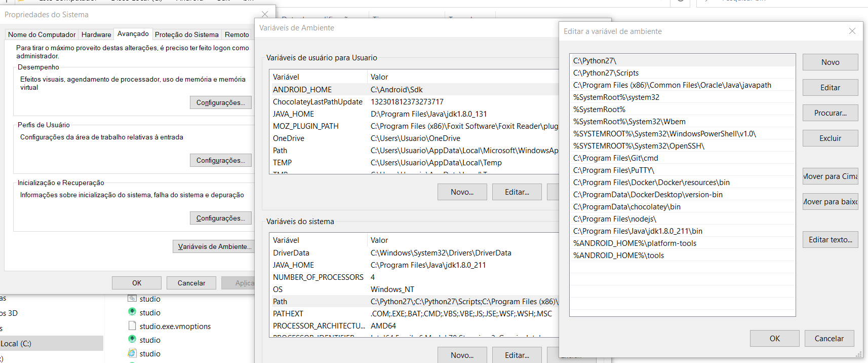Select the DriverData system variable
This screenshot has width=868, height=363.
tap(414, 253)
